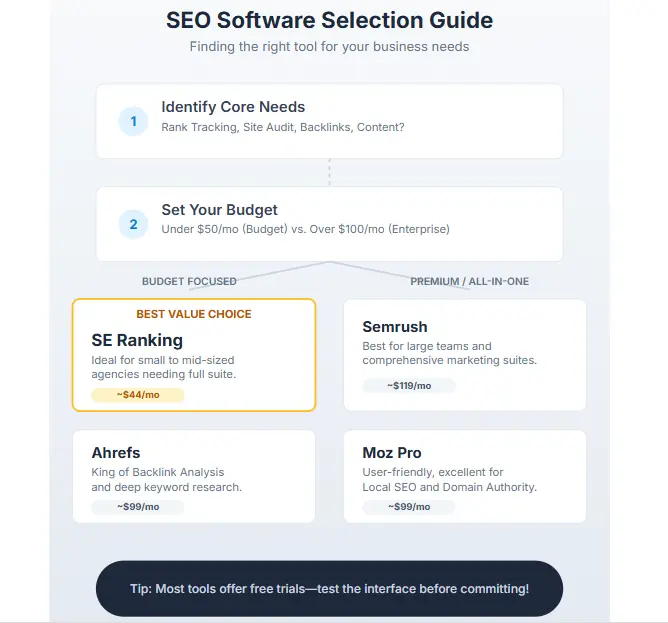This screenshot has height=623, width=668.
Task: Click the 'BUDGET FOCUSED' label
Action: point(189,281)
